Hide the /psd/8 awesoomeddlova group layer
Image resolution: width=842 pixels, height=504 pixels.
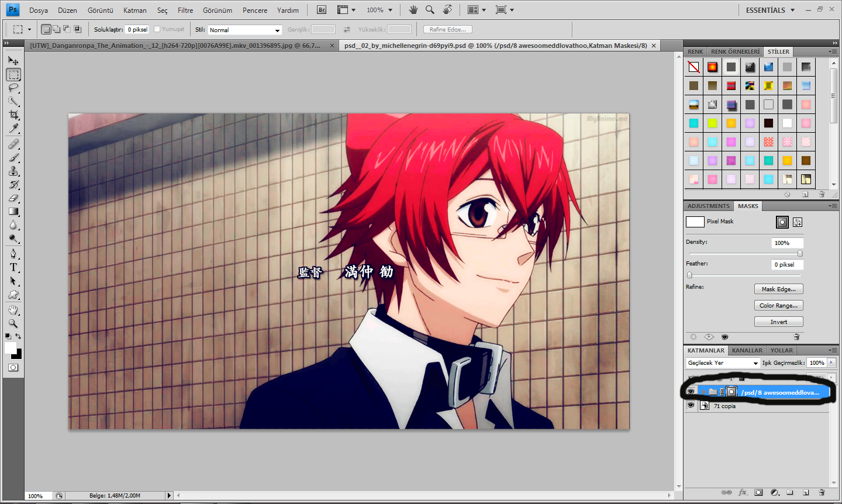pyautogui.click(x=691, y=392)
